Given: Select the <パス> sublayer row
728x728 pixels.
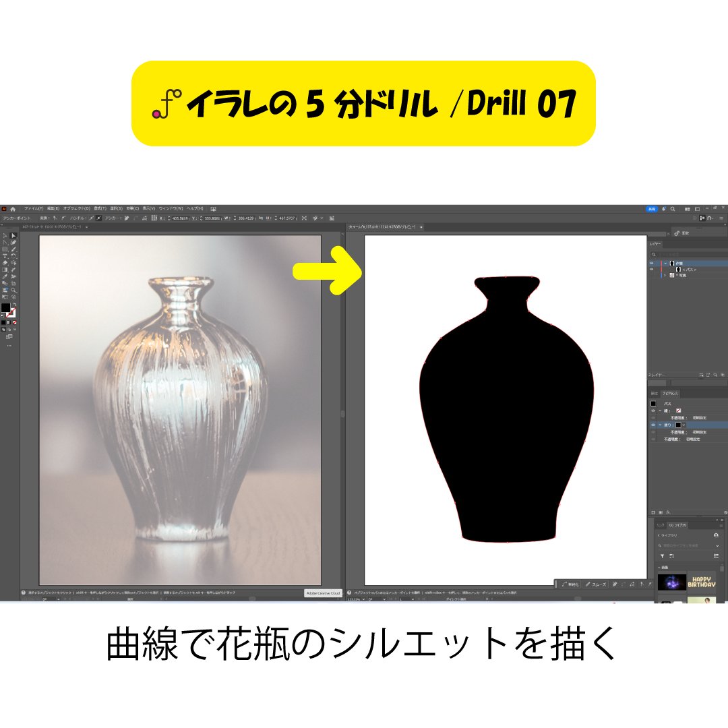Looking at the screenshot, I should pyautogui.click(x=688, y=269).
